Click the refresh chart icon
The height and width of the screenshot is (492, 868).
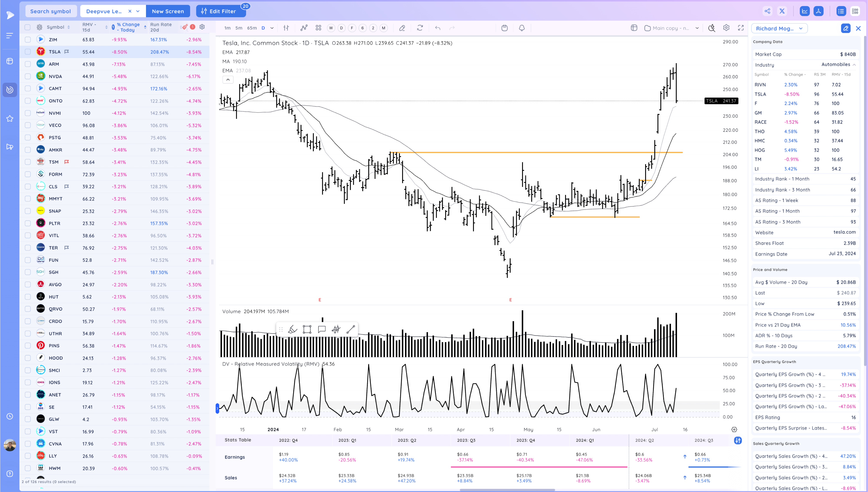click(x=420, y=28)
